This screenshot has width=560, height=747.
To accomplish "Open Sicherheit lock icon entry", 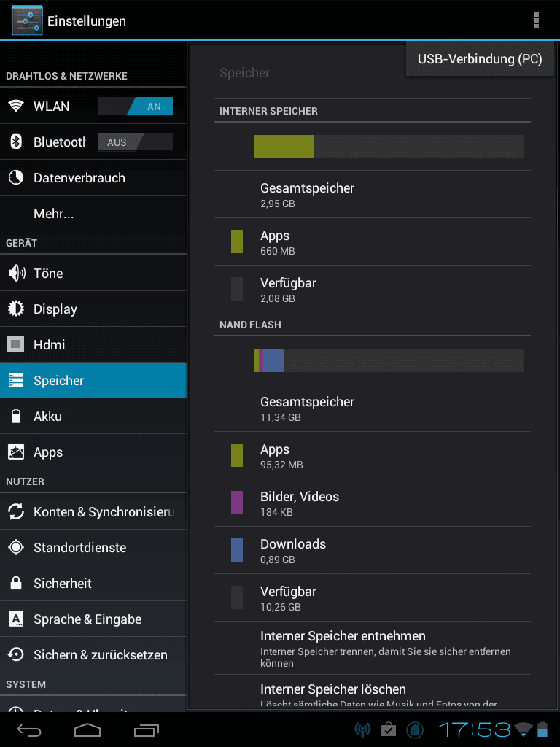I will (x=16, y=583).
